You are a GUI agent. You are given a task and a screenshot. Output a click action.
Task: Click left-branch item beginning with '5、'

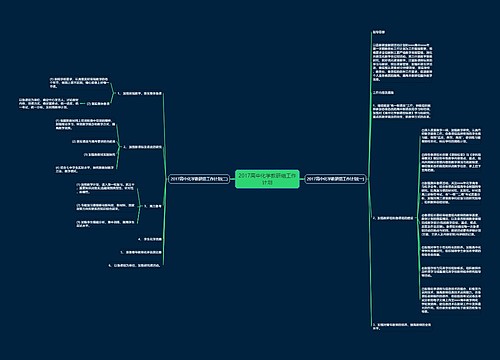point(141,252)
